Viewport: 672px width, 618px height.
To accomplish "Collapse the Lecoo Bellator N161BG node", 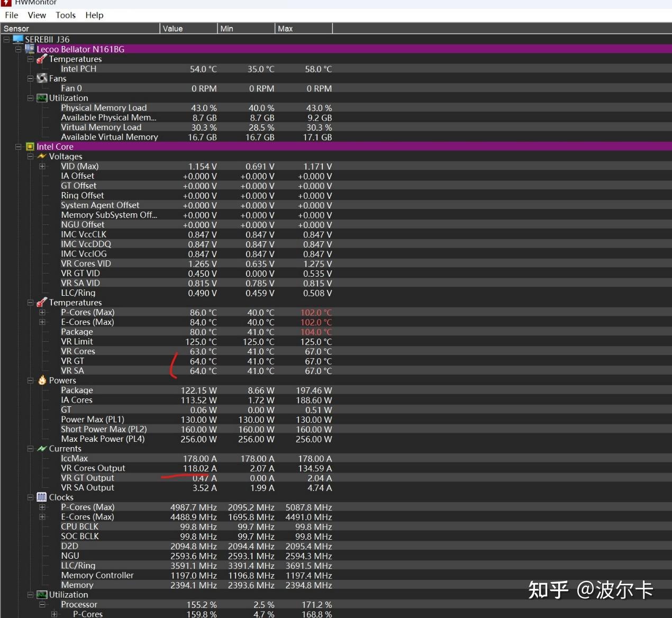I will click(19, 49).
